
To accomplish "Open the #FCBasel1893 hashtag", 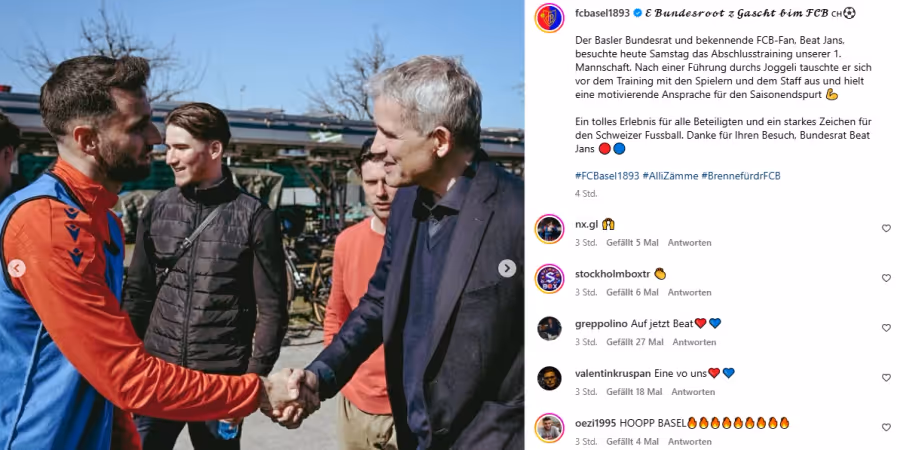I will pos(607,176).
